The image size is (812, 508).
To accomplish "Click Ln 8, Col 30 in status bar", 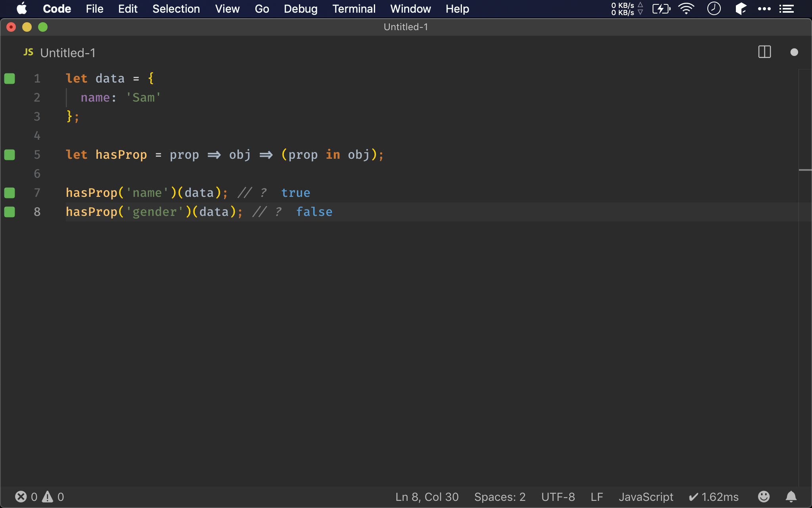I will point(427,497).
